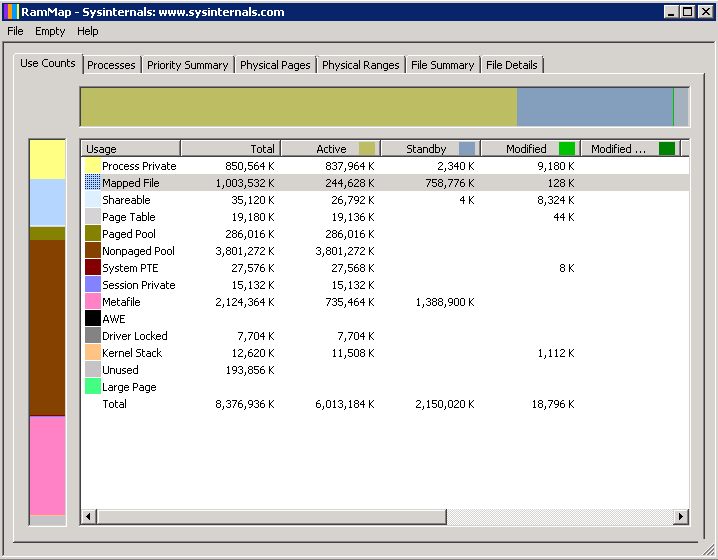Screen dimensions: 718x560
Task: Select the Metafile row label
Action: click(121, 302)
